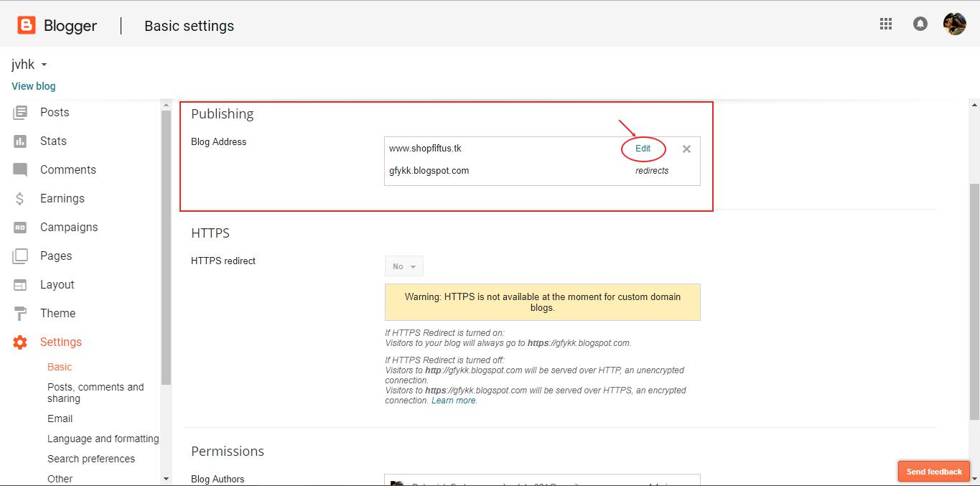
Task: Click the Campaigns AD icon
Action: 20,228
